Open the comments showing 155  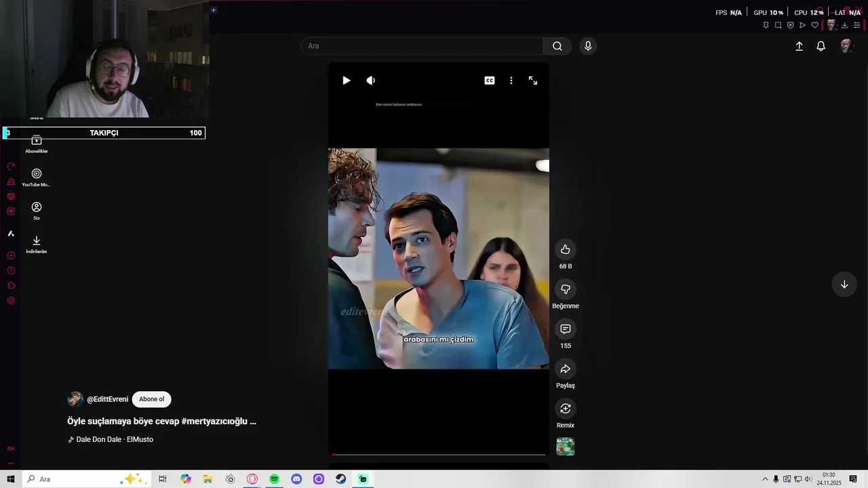(566, 329)
